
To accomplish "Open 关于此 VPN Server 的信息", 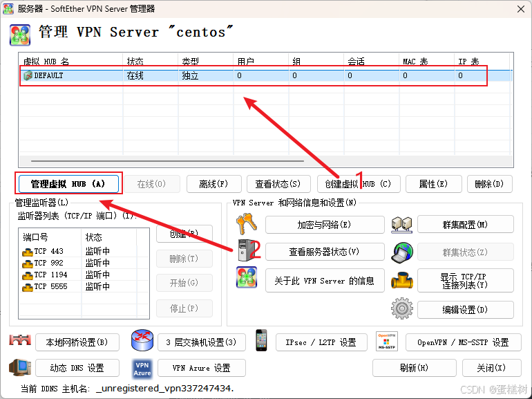I will [x=325, y=281].
